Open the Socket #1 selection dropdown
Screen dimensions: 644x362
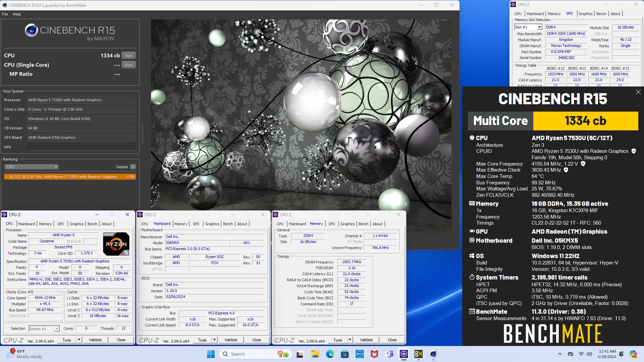[44, 329]
